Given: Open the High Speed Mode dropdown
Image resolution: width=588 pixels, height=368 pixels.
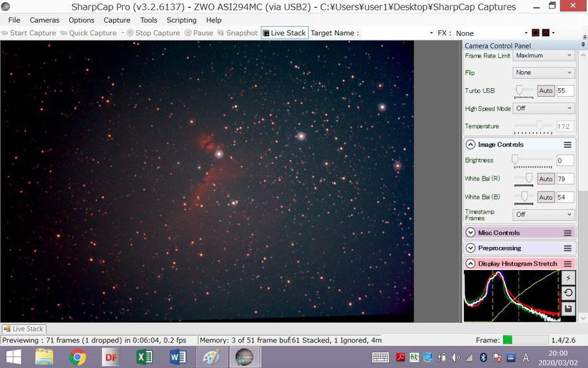Looking at the screenshot, I should [x=544, y=109].
